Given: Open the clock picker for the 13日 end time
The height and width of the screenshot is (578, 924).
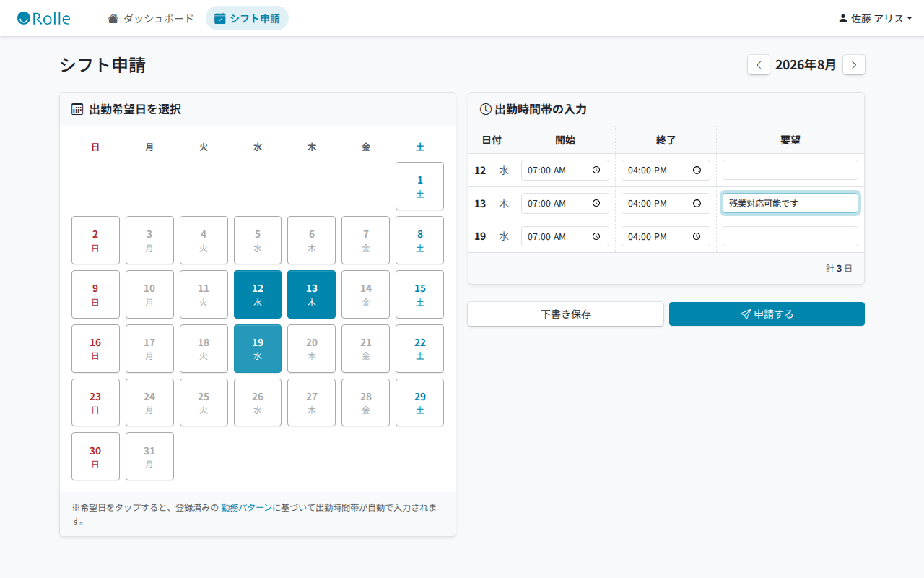Looking at the screenshot, I should coord(697,204).
